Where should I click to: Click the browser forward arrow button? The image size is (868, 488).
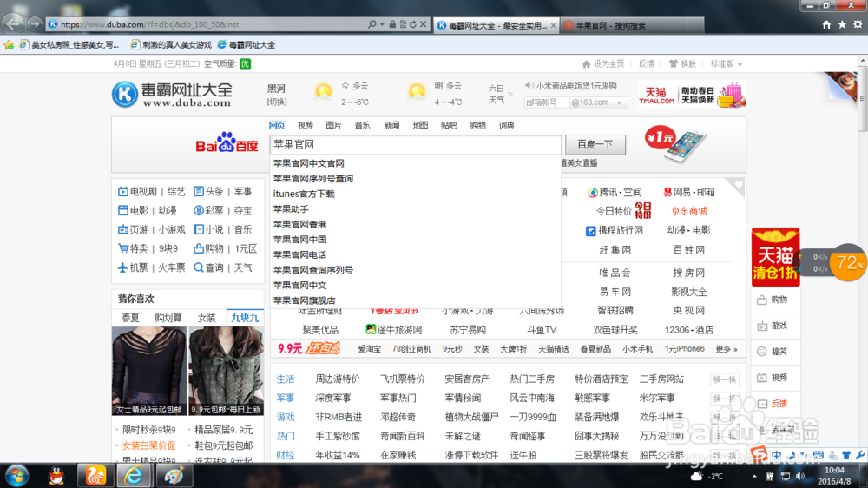(x=35, y=23)
